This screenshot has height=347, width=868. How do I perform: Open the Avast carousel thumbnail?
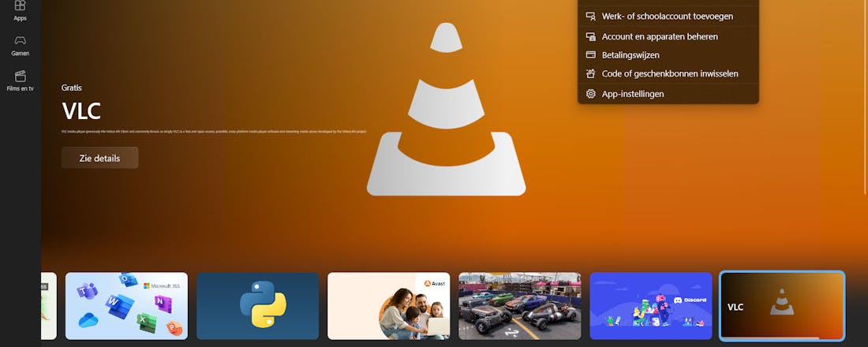tap(388, 306)
